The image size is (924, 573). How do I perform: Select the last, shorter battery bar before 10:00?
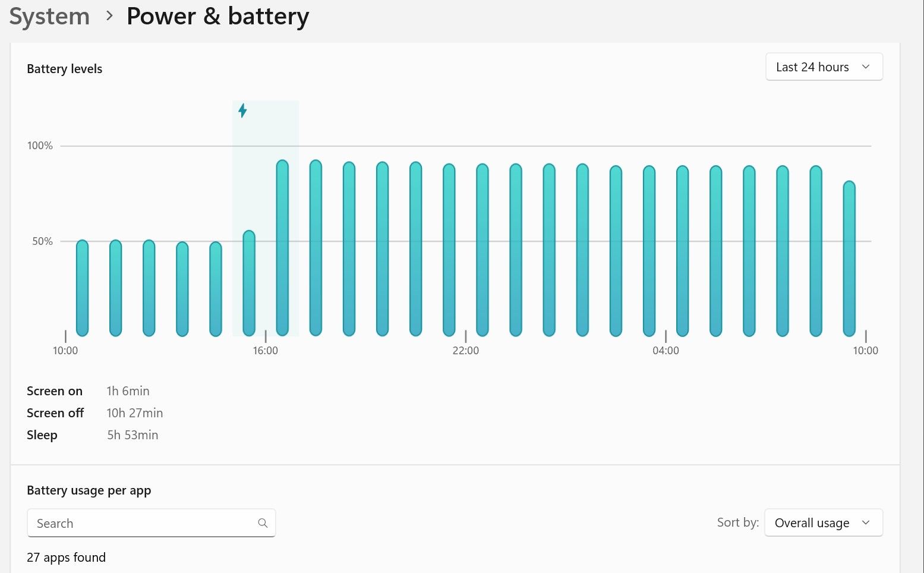(849, 259)
